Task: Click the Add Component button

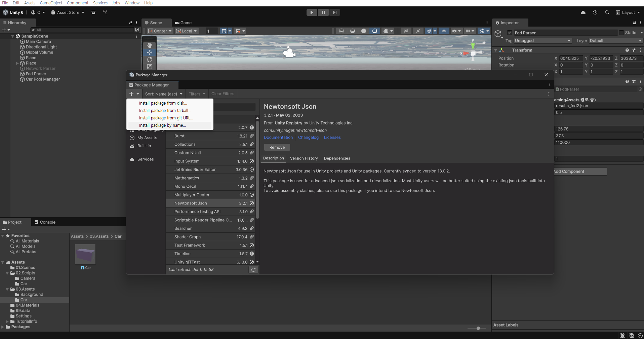Action: pos(580,172)
